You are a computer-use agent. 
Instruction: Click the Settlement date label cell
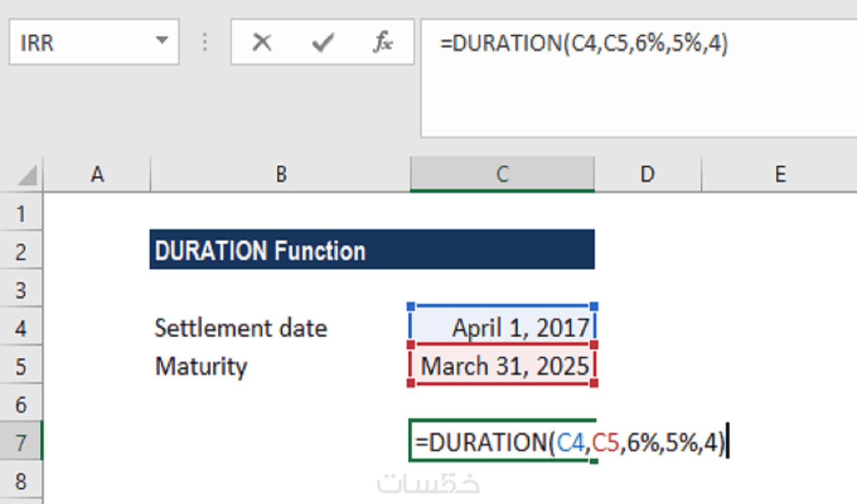pos(241,328)
